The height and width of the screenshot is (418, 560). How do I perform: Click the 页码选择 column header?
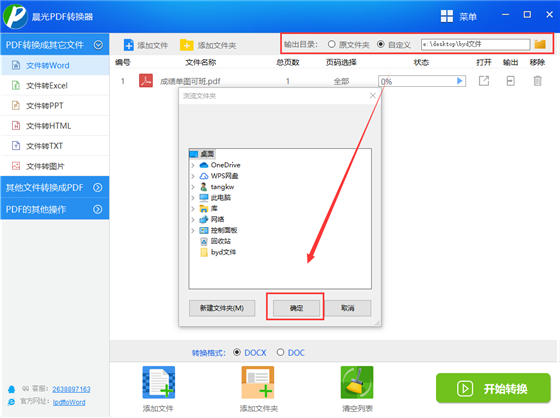341,62
